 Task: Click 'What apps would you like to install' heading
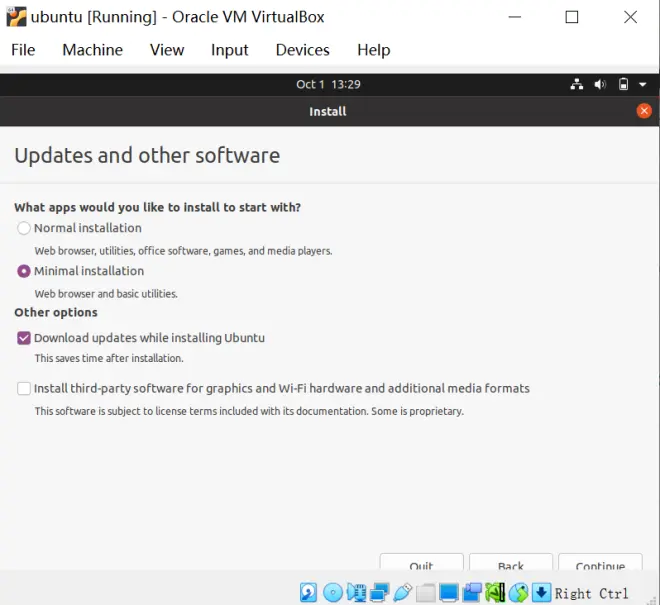[157, 208]
